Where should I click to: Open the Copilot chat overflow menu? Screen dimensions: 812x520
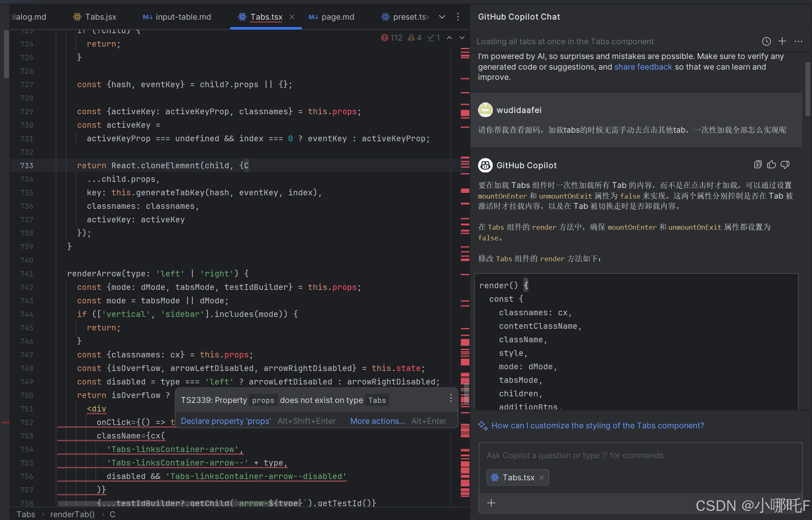tap(798, 41)
